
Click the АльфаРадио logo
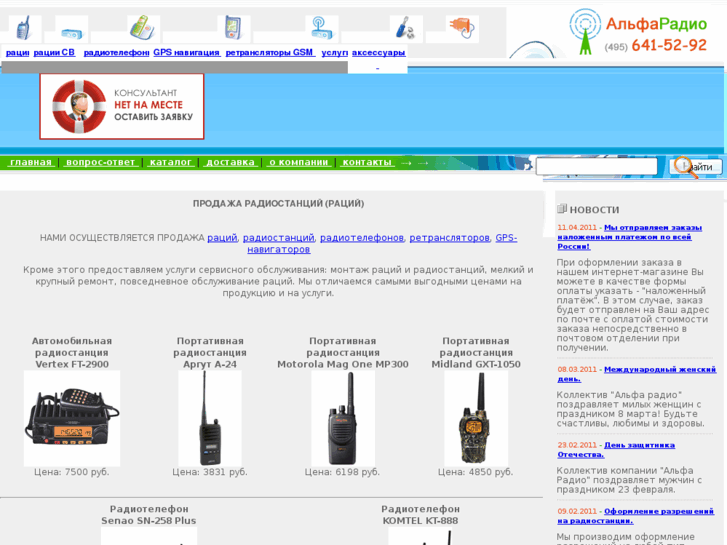point(638,33)
